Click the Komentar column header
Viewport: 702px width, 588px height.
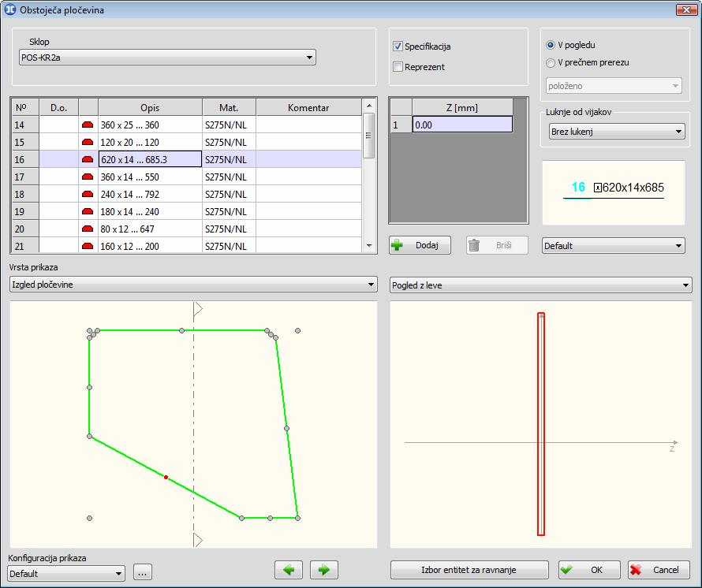tap(308, 107)
